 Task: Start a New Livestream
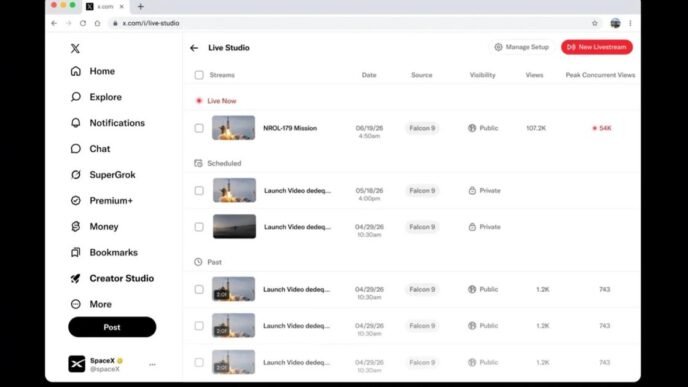click(597, 47)
